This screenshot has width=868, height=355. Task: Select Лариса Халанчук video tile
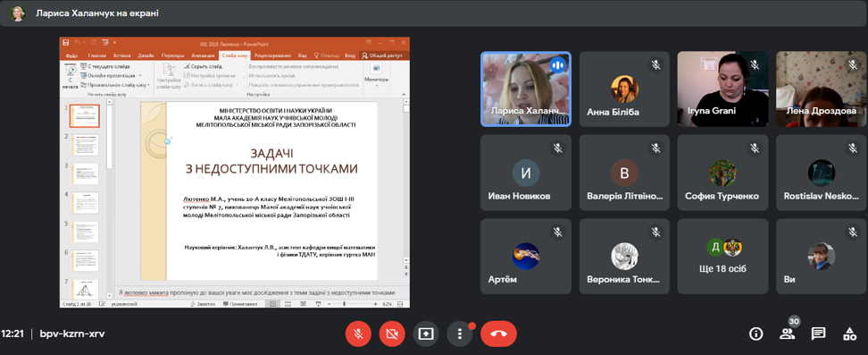coord(526,89)
